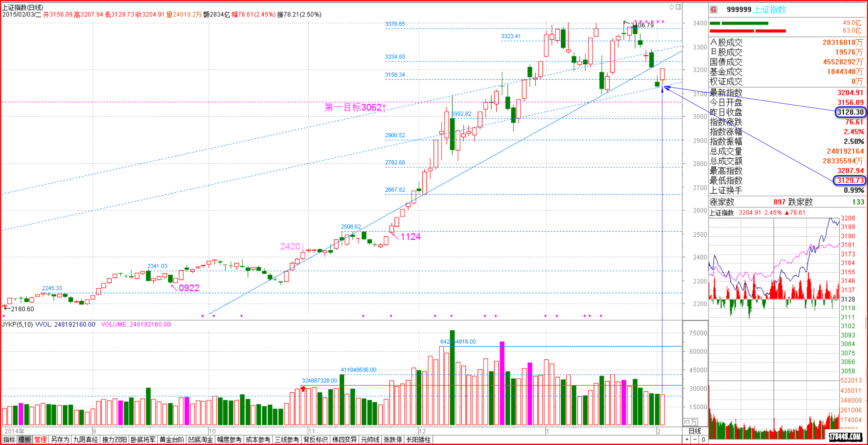Click the diamond icon above the chart

click(672, 7)
